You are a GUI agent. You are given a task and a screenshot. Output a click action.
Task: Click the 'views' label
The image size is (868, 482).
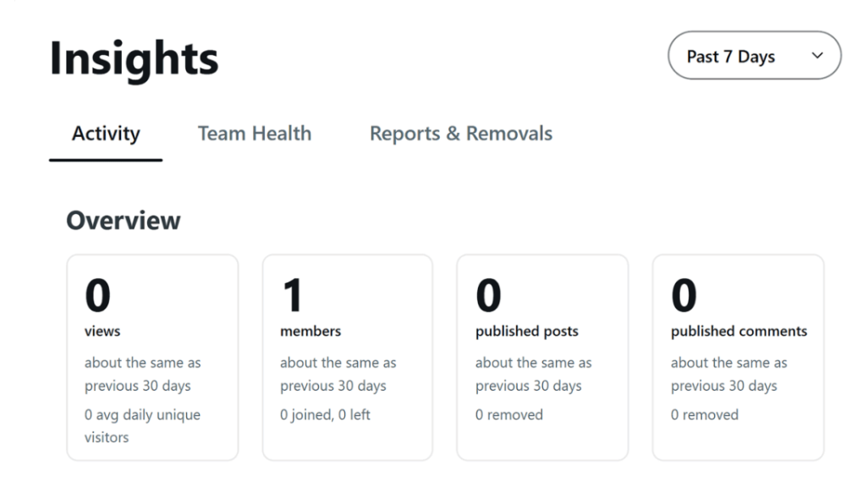tap(102, 331)
